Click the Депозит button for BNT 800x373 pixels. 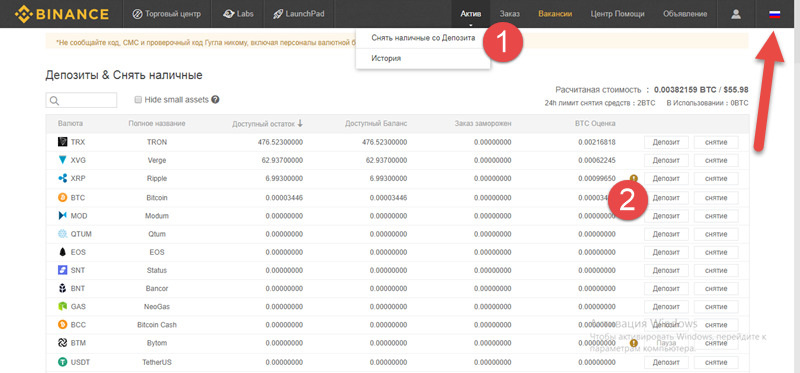coord(666,288)
